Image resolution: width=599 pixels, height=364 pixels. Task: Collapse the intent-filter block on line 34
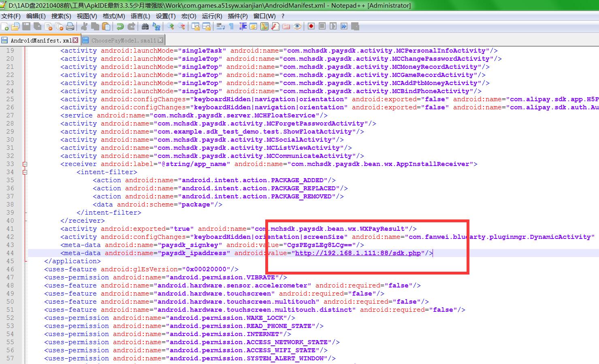[x=25, y=172]
